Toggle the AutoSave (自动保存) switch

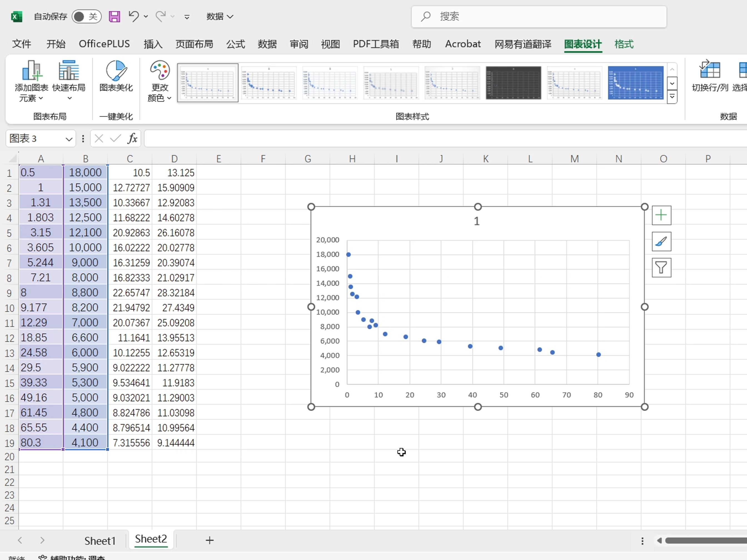tap(86, 16)
